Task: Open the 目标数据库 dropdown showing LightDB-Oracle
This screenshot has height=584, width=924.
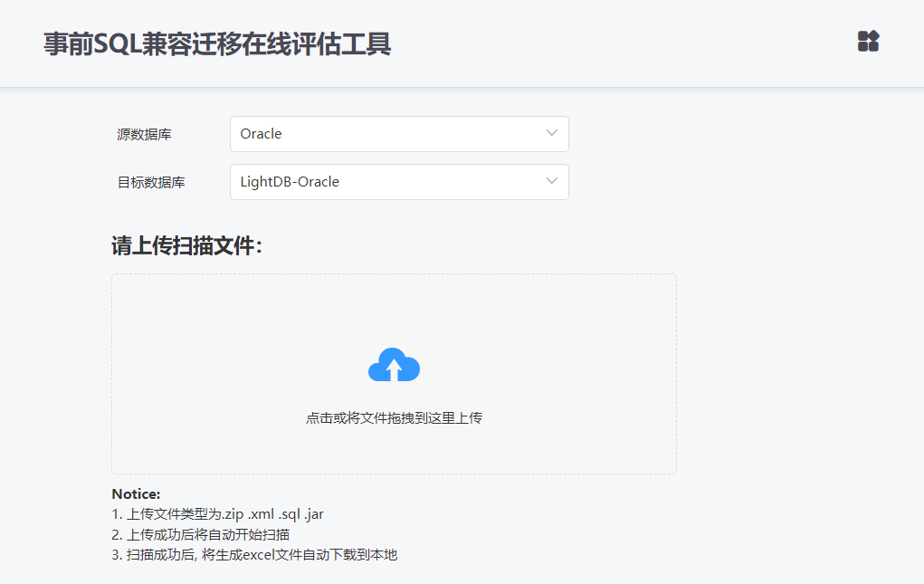Action: 399,182
